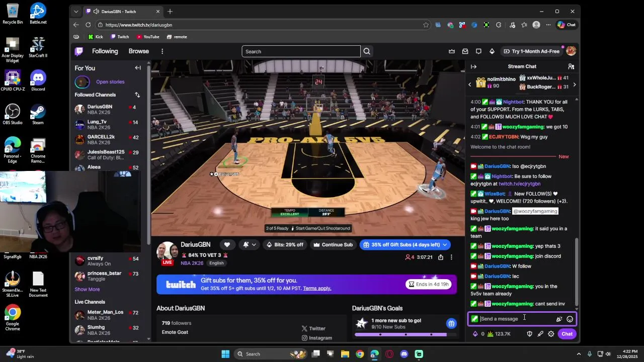Open the Twitch notifications inbox icon
The image size is (644, 362).
[x=465, y=51]
